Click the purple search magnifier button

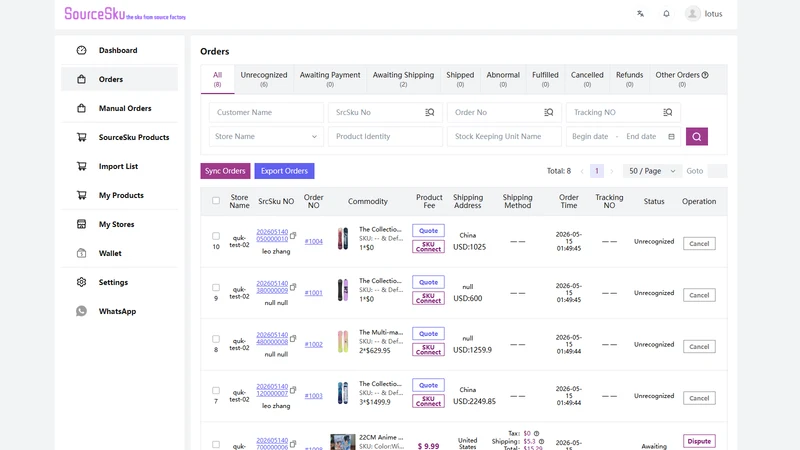697,136
